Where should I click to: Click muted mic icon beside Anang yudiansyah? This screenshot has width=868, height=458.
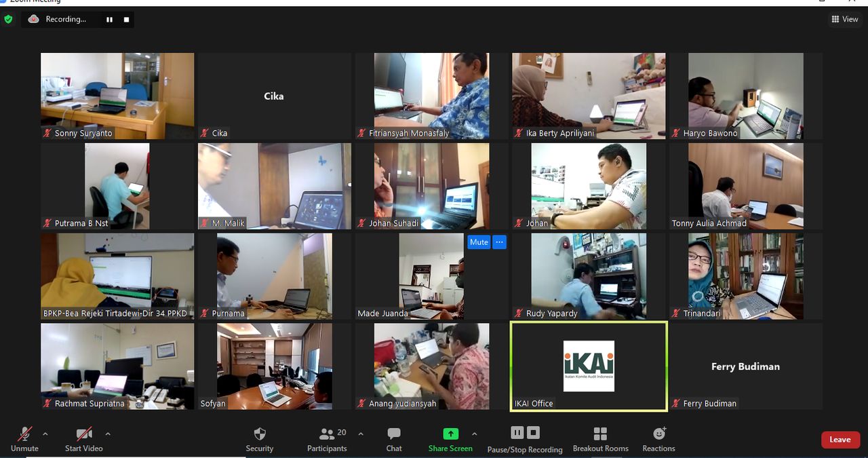[x=362, y=404]
